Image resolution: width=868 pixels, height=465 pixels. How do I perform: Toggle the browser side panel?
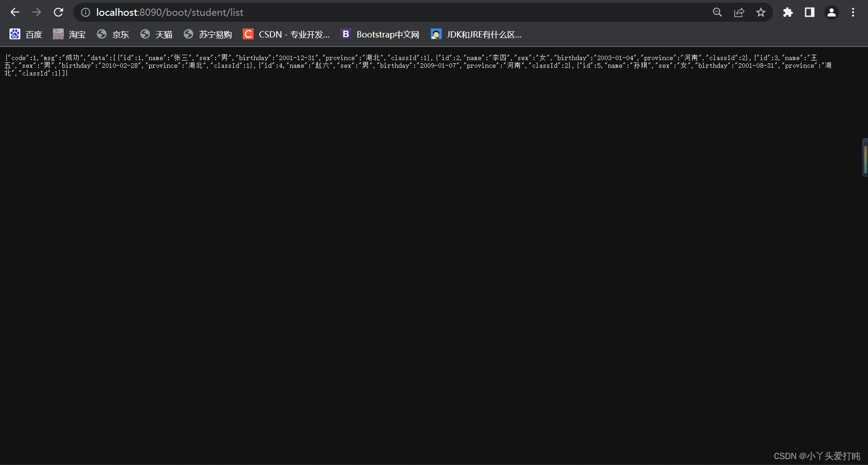pos(810,13)
